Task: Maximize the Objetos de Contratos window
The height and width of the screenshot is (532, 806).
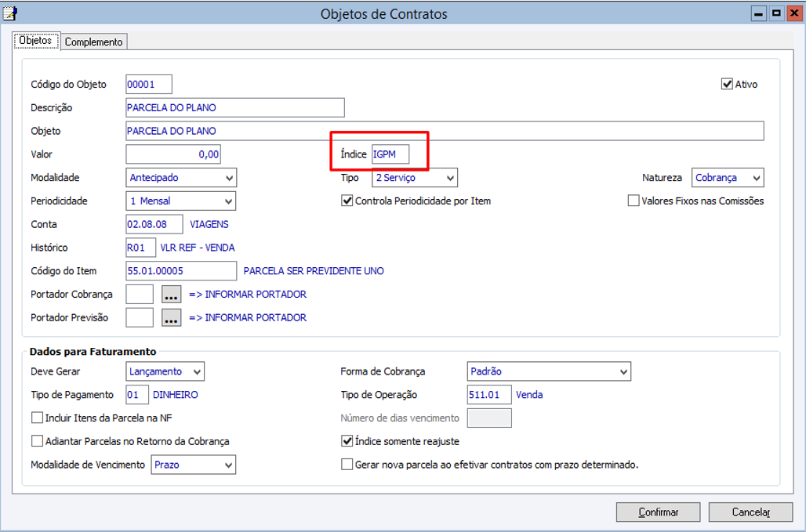Action: click(775, 13)
